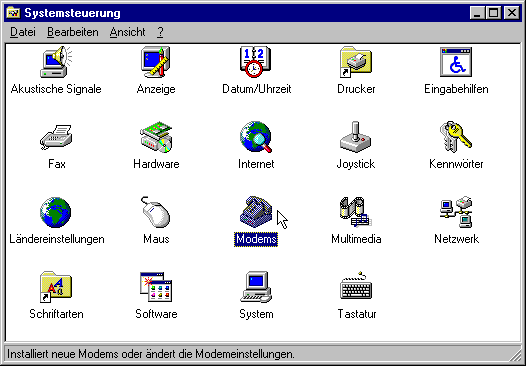
Task: Click the Multimedia label text
Action: tap(356, 239)
